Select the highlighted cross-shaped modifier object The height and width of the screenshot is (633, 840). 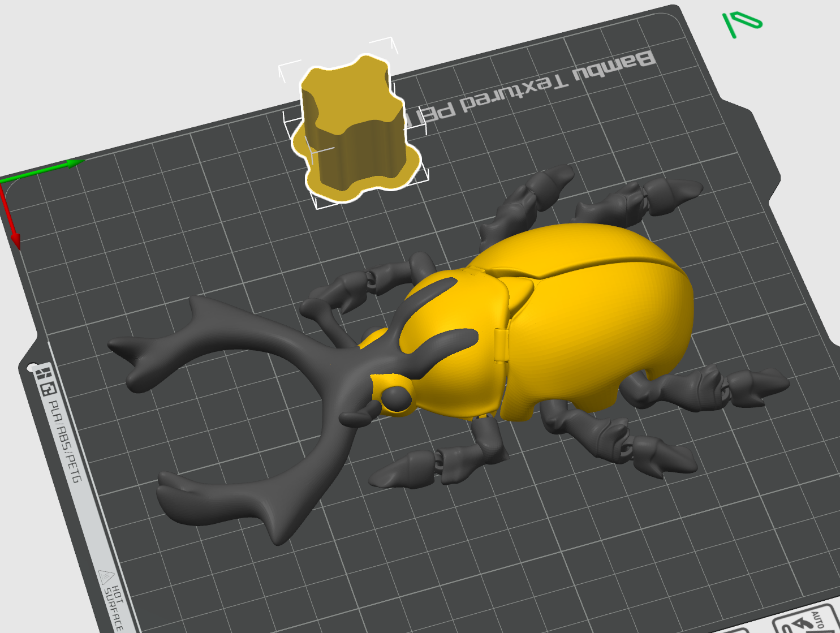(355, 129)
